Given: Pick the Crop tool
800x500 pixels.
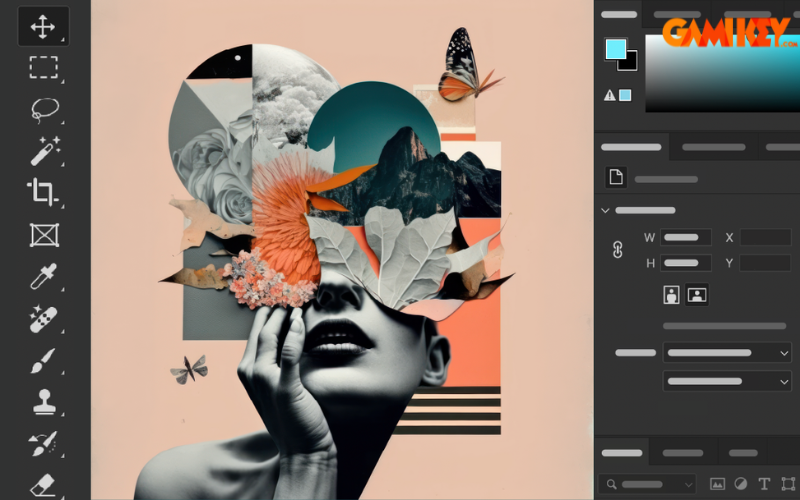Looking at the screenshot, I should pyautogui.click(x=43, y=192).
